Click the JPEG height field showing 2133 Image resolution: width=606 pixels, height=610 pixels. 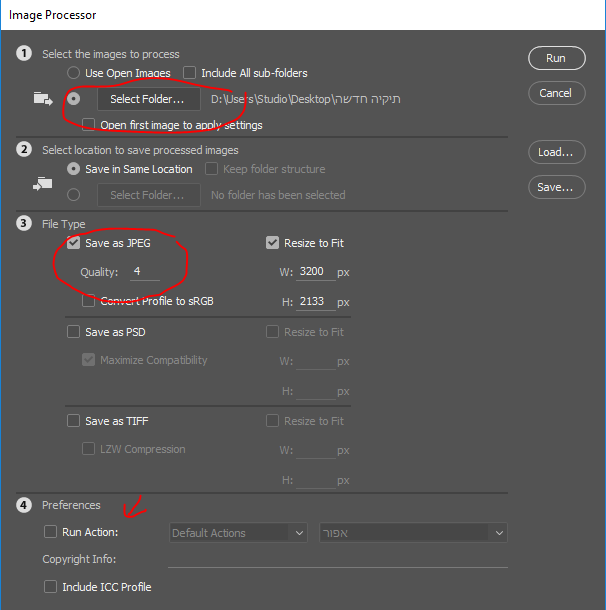tap(316, 301)
